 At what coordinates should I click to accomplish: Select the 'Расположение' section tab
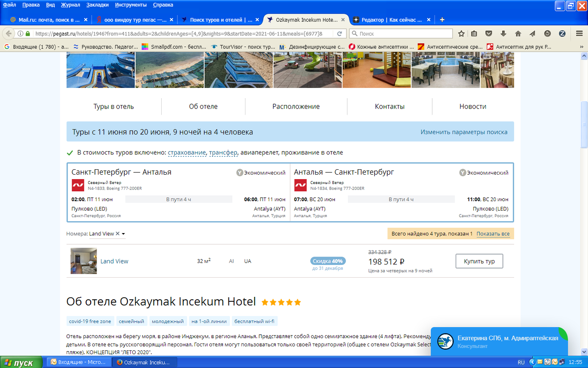point(296,106)
